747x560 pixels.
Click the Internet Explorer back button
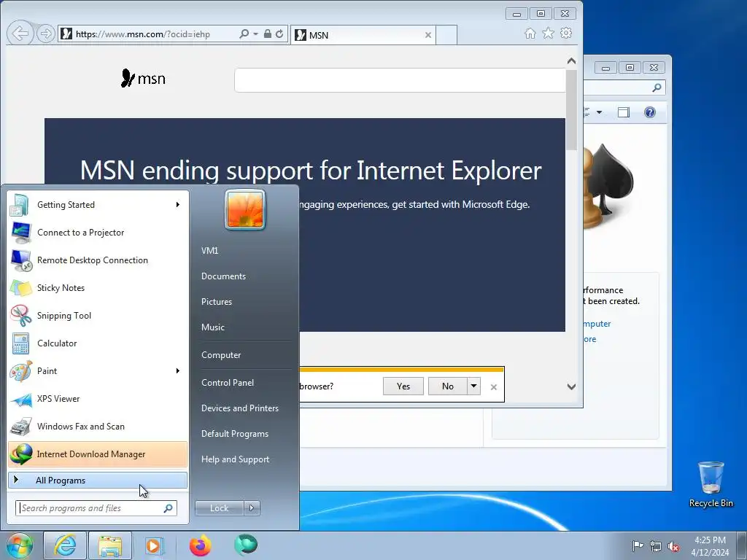[x=20, y=34]
